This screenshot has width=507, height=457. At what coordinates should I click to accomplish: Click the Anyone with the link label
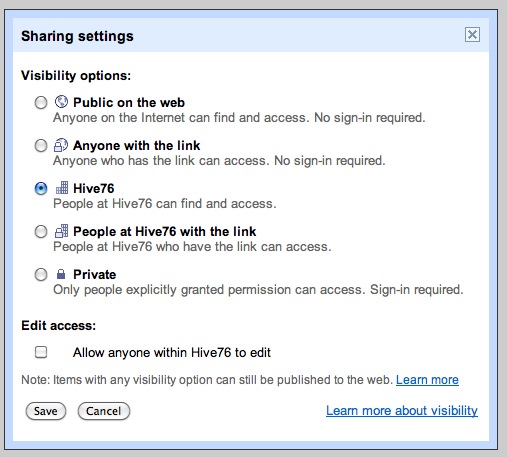pos(137,145)
